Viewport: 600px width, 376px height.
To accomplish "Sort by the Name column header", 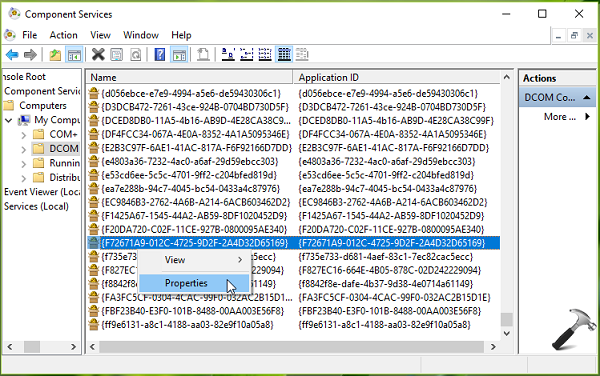I will point(190,77).
